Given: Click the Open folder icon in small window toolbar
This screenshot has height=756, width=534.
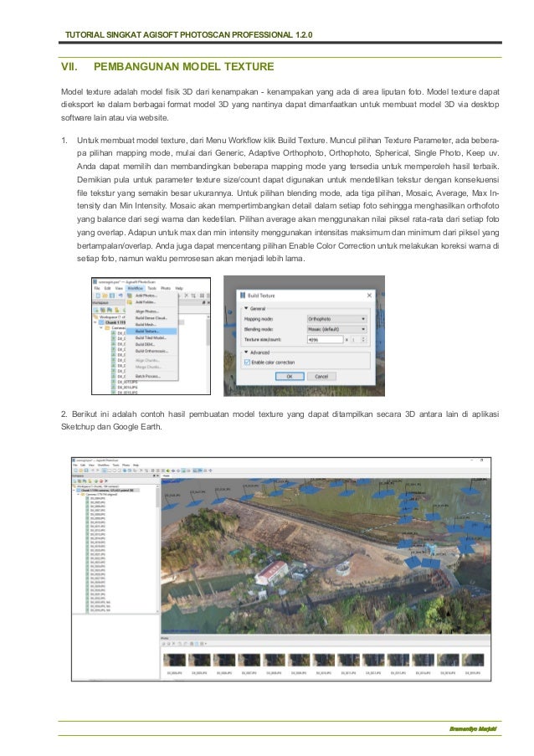Looking at the screenshot, I should [105, 296].
